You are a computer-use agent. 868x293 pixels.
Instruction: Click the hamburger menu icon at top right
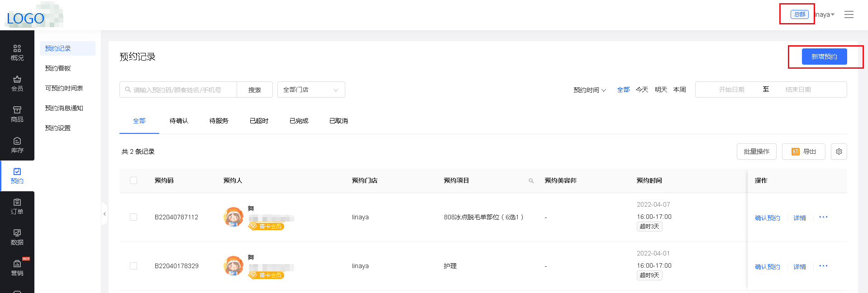coord(849,14)
